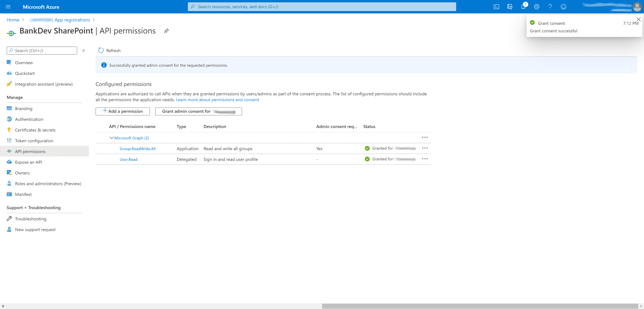Open the notifications bell
Image resolution: width=644 pixels, height=309 pixels.
pos(523,7)
